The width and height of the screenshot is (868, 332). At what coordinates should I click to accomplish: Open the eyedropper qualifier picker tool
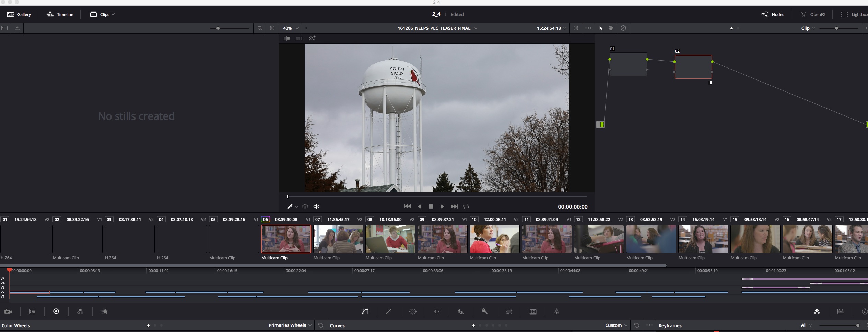click(290, 206)
